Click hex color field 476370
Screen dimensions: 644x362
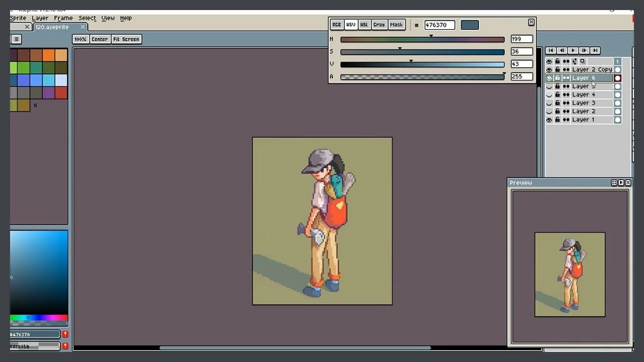tap(439, 25)
